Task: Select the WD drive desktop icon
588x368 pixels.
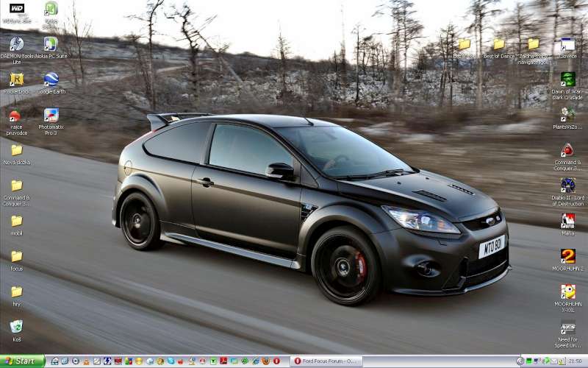Action: (x=16, y=9)
